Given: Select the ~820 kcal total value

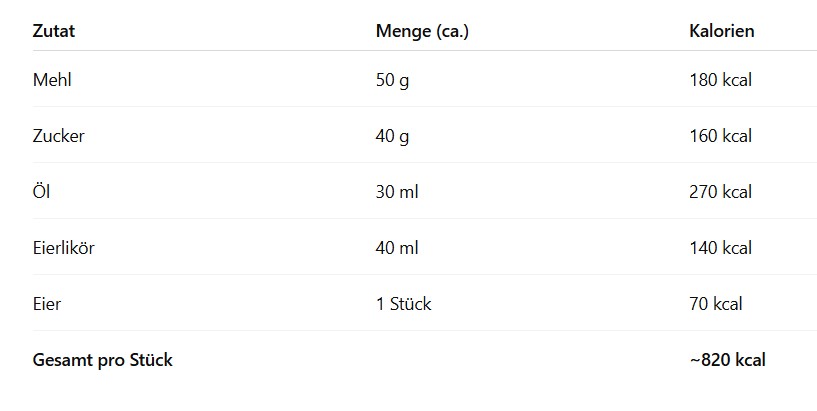Looking at the screenshot, I should coord(727,360).
